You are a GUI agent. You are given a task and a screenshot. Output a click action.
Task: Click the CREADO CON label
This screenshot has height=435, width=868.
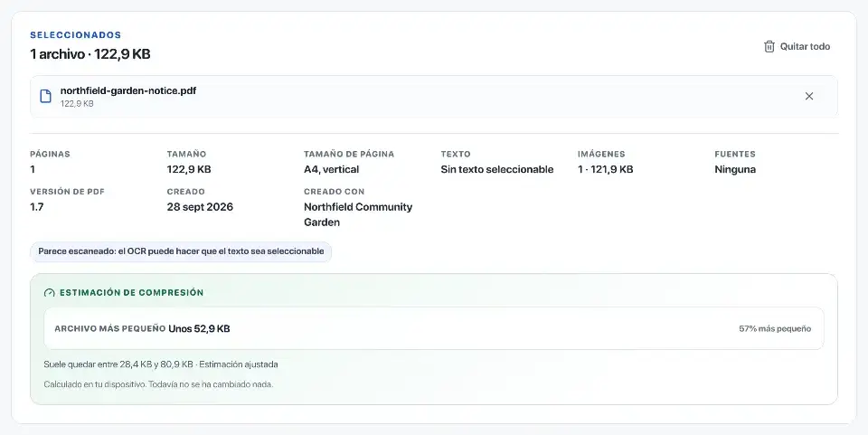[335, 192]
